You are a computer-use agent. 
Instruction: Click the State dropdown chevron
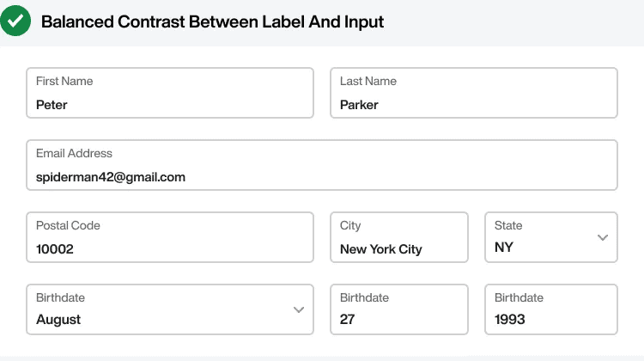(603, 237)
